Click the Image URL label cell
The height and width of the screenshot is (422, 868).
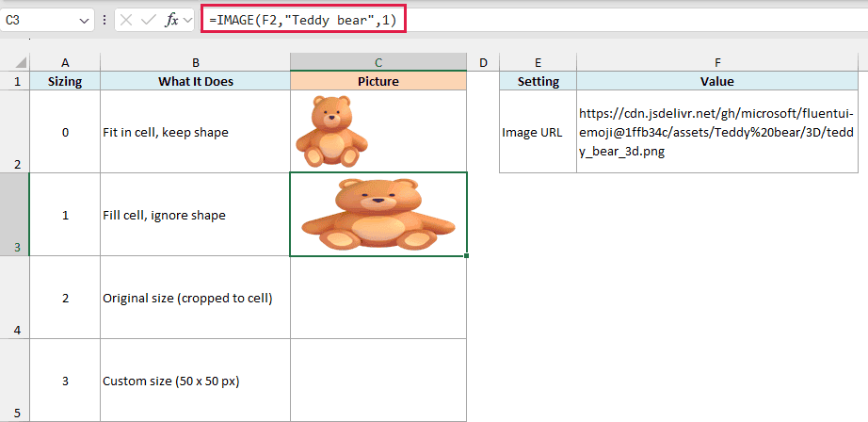(538, 131)
